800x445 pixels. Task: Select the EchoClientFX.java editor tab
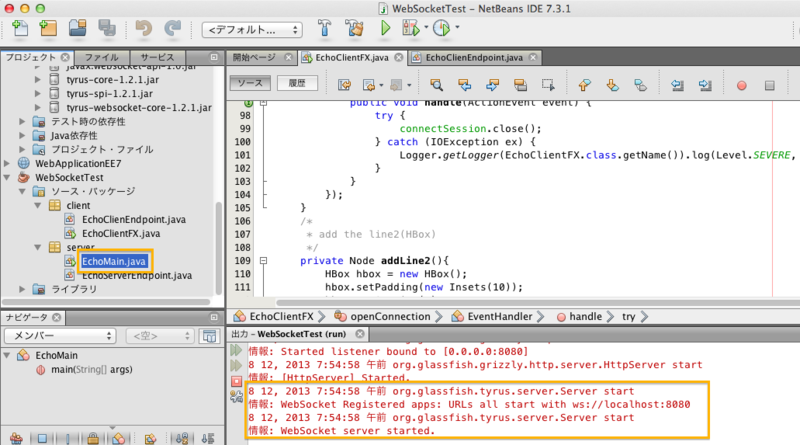[352, 58]
